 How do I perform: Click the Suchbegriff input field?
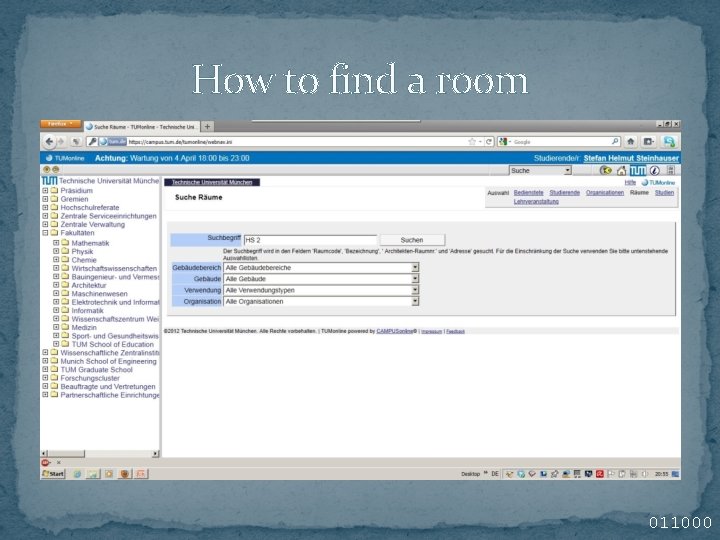[310, 240]
